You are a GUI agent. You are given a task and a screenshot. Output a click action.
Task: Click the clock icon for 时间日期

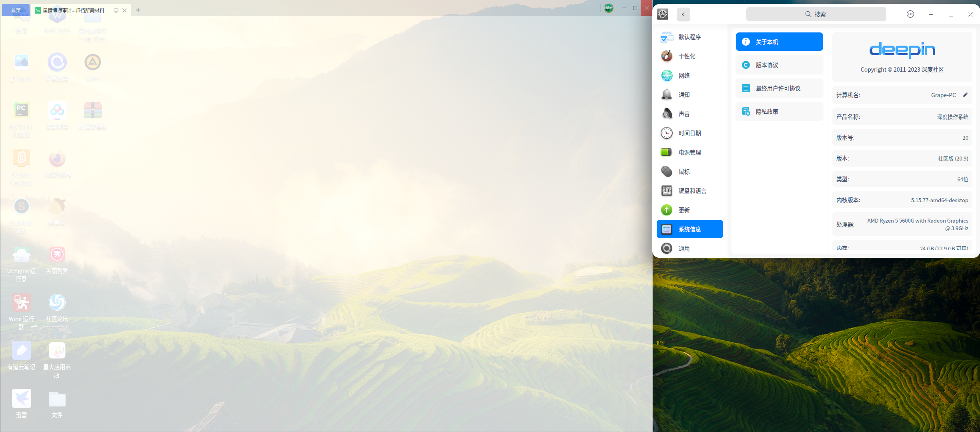667,133
